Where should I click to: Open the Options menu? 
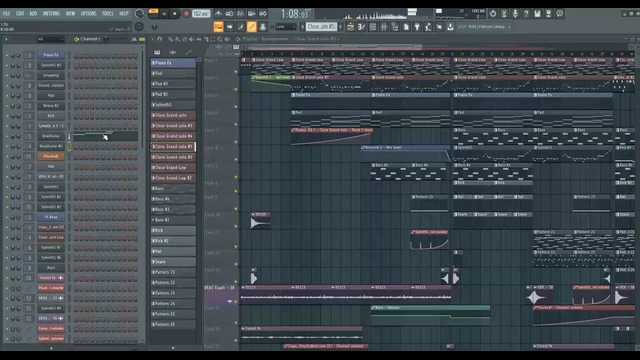(89, 13)
